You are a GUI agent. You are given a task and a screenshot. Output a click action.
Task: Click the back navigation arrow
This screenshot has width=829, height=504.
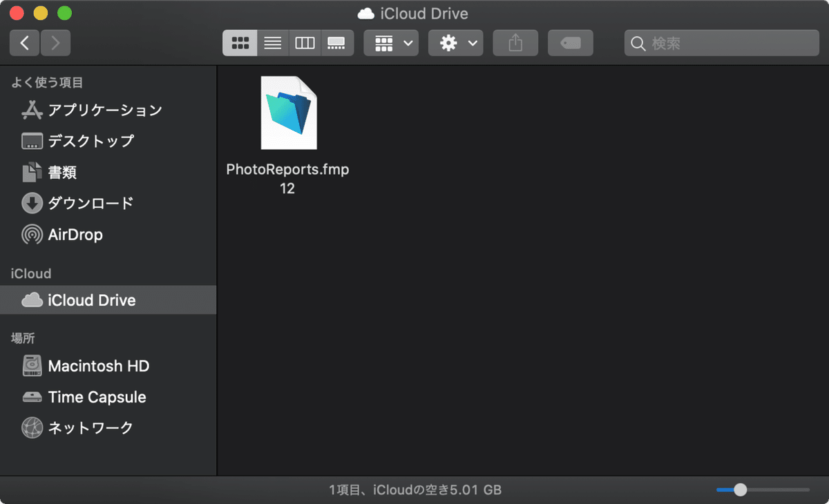pos(24,43)
